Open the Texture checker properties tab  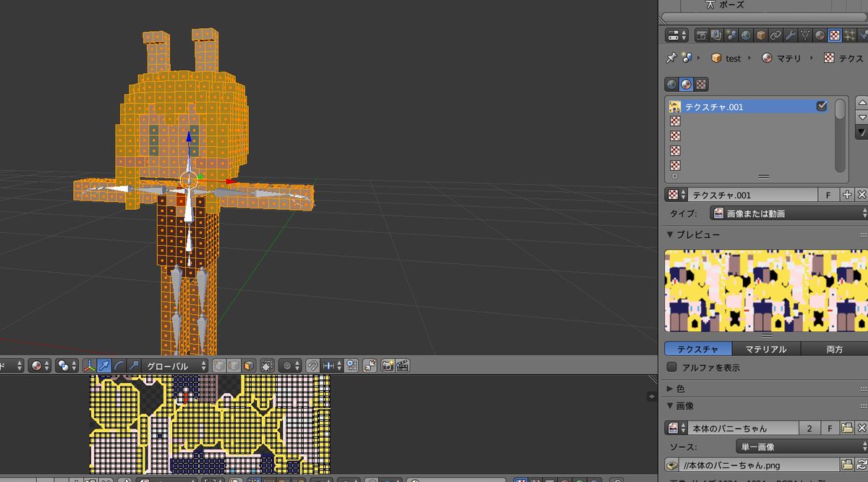pyautogui.click(x=835, y=35)
